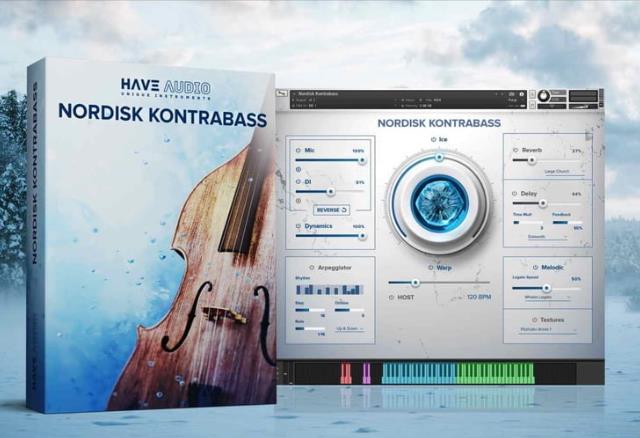Image resolution: width=640 pixels, height=438 pixels.
Task: Click the small round icon below DI slider
Action: click(298, 200)
